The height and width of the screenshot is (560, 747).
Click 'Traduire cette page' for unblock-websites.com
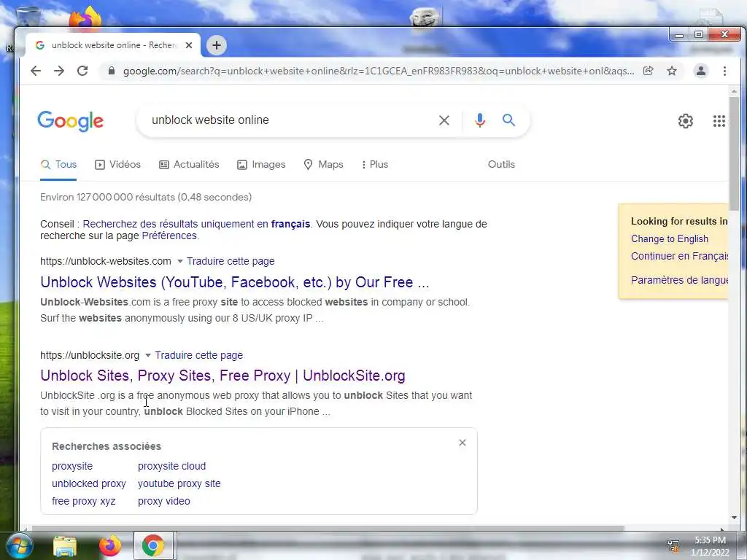[231, 261]
